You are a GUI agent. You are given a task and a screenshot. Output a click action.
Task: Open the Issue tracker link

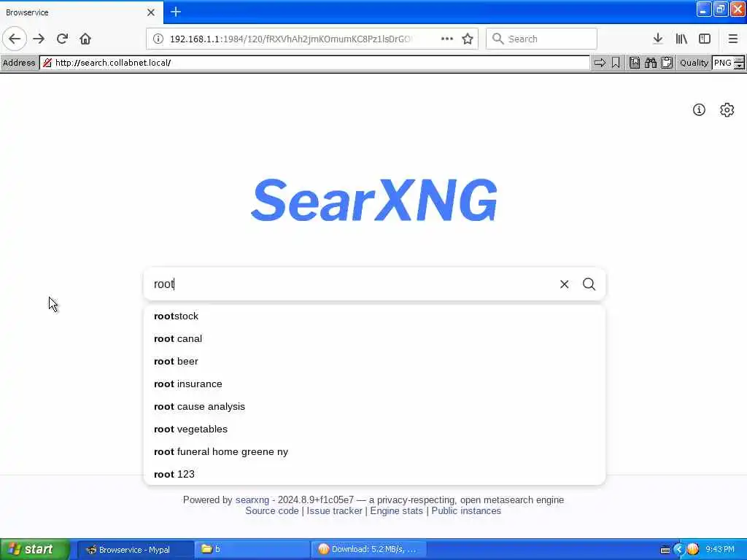(334, 511)
